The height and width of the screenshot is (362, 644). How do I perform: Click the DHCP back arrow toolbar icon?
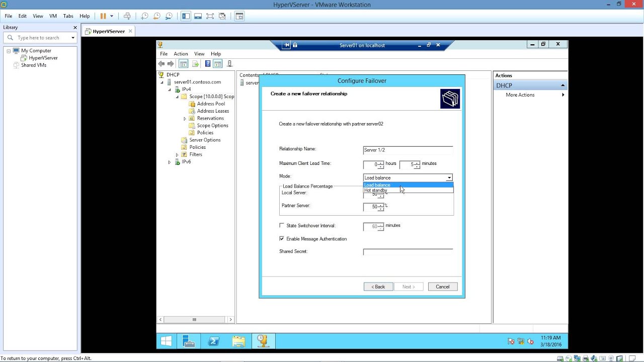(x=162, y=64)
